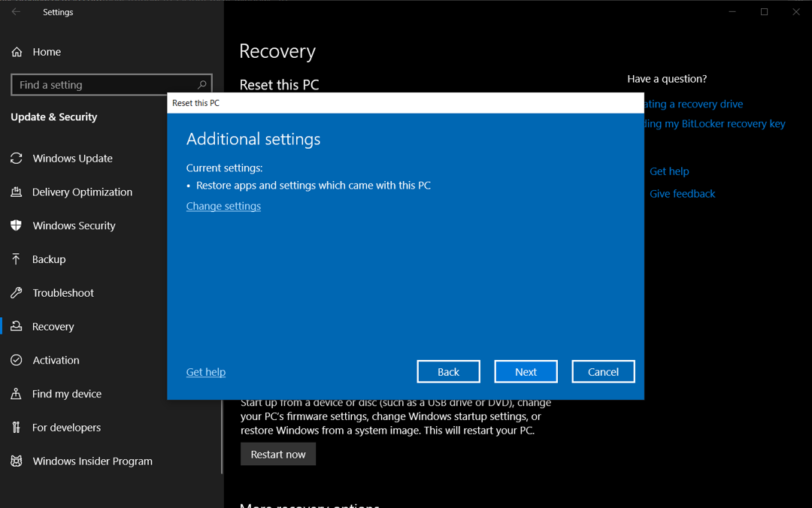Click the back arrow at top left
Screen dimensions: 812x508
(x=15, y=11)
